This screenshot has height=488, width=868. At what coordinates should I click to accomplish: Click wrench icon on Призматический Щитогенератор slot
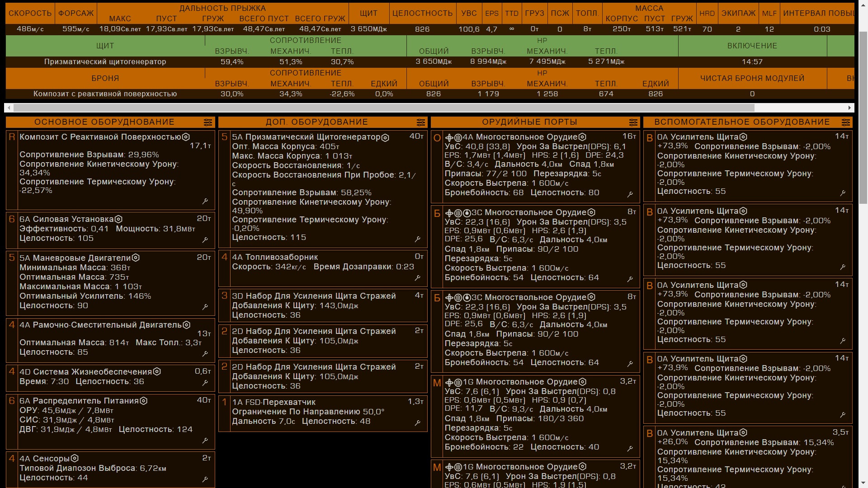(418, 239)
